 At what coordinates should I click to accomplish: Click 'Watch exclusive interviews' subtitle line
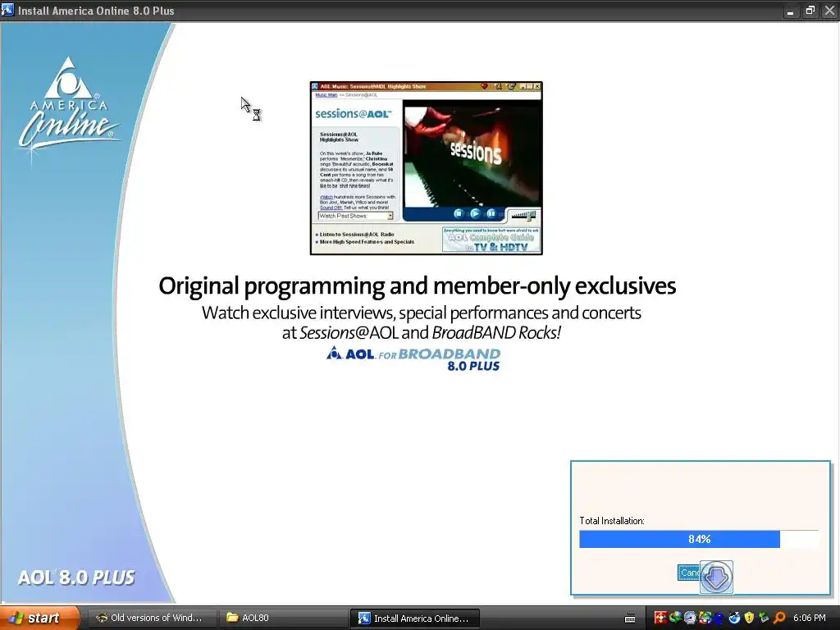pos(421,313)
